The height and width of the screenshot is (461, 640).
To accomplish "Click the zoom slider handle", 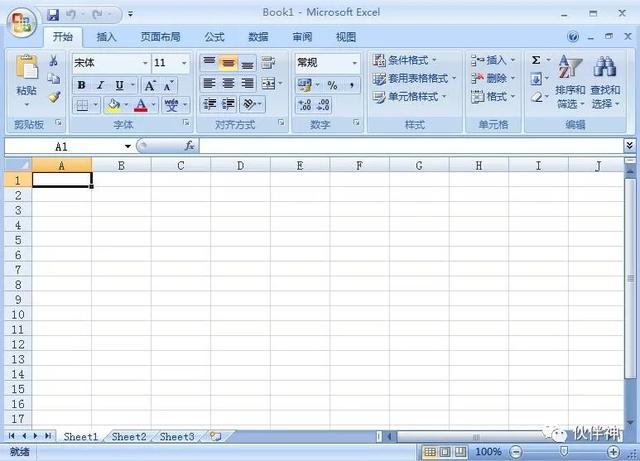I will tap(564, 451).
